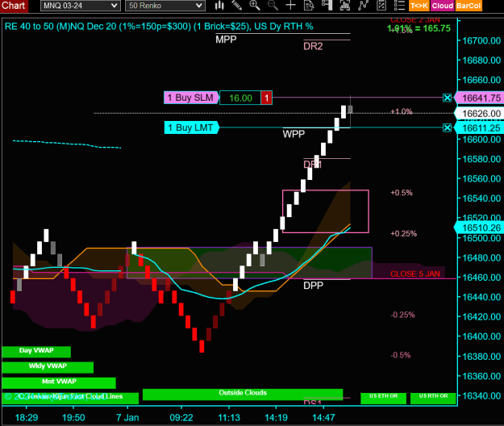Click the 14:19 time axis label

(x=276, y=418)
